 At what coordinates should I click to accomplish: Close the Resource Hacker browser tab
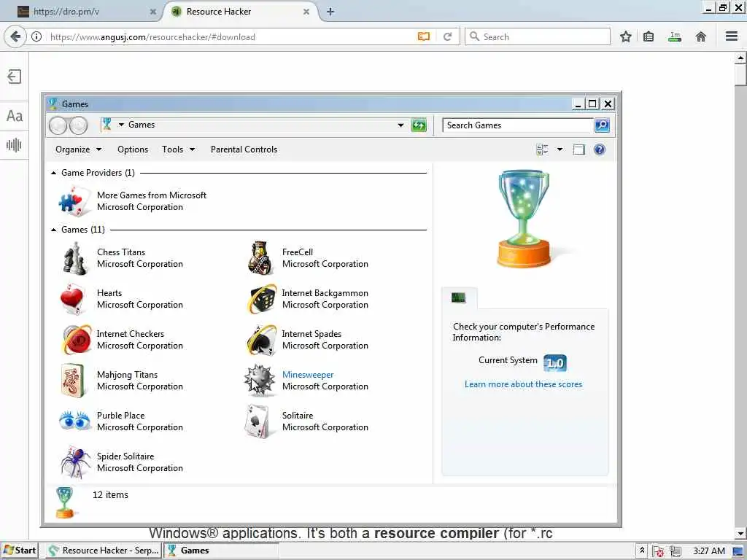306,12
